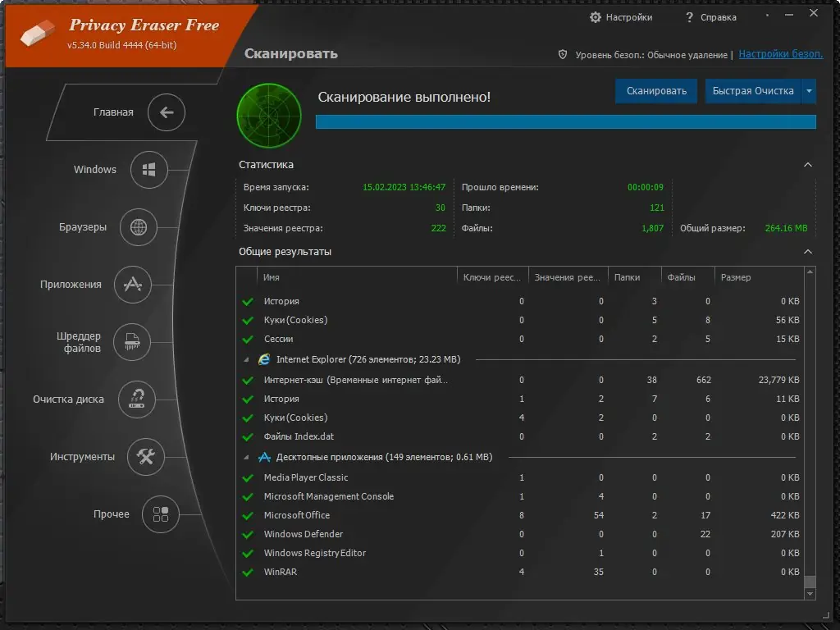Screen dimensions: 840x630
Task: Sort by the Размер column header
Action: [x=760, y=277]
